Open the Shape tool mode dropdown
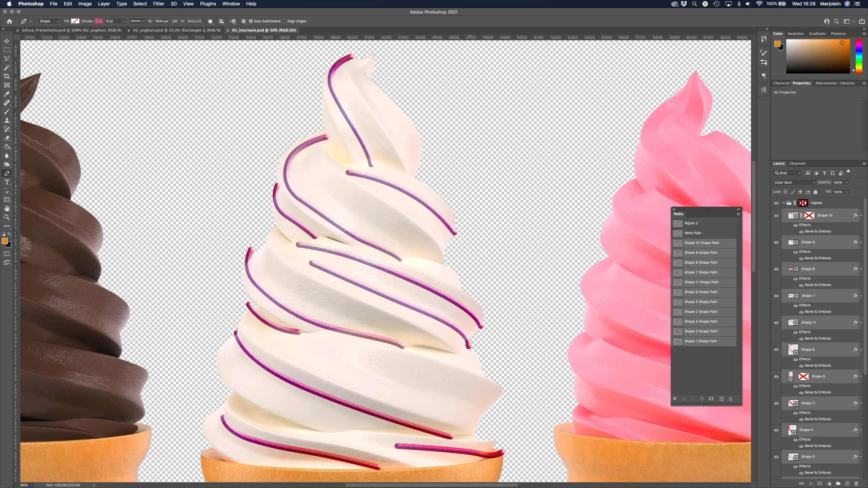Image resolution: width=868 pixels, height=488 pixels. point(49,21)
